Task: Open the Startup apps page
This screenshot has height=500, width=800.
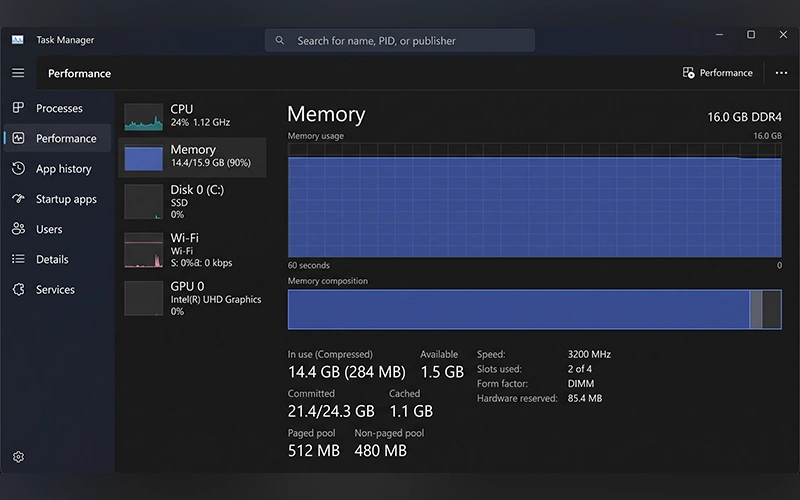Action: [57, 198]
